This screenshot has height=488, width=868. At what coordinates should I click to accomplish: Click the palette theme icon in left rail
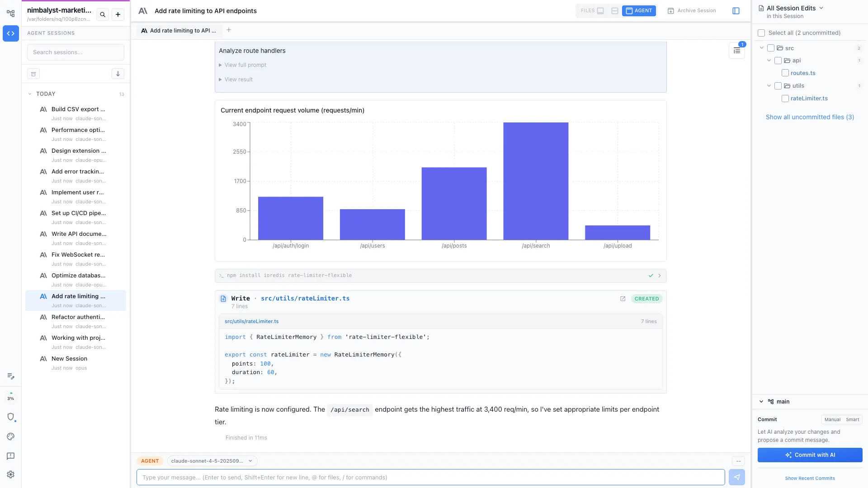click(x=11, y=436)
